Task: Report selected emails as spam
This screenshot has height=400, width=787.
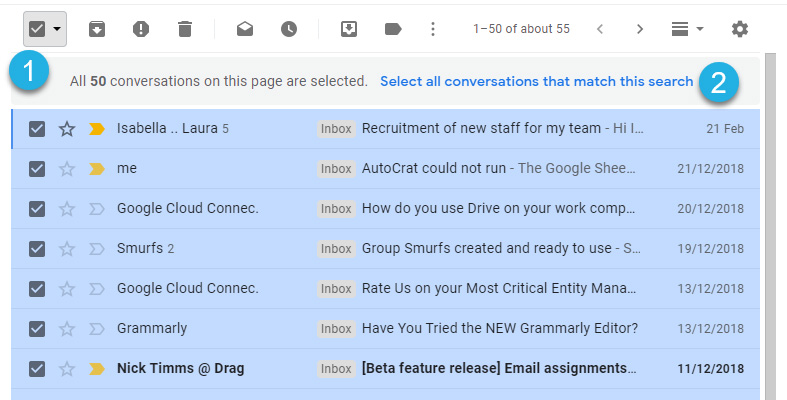Action: click(141, 29)
